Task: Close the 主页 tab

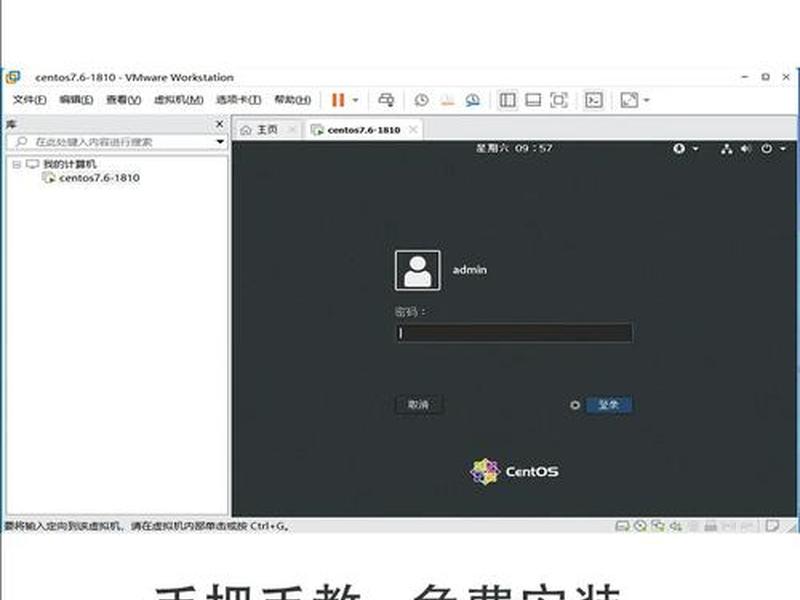Action: point(292,130)
